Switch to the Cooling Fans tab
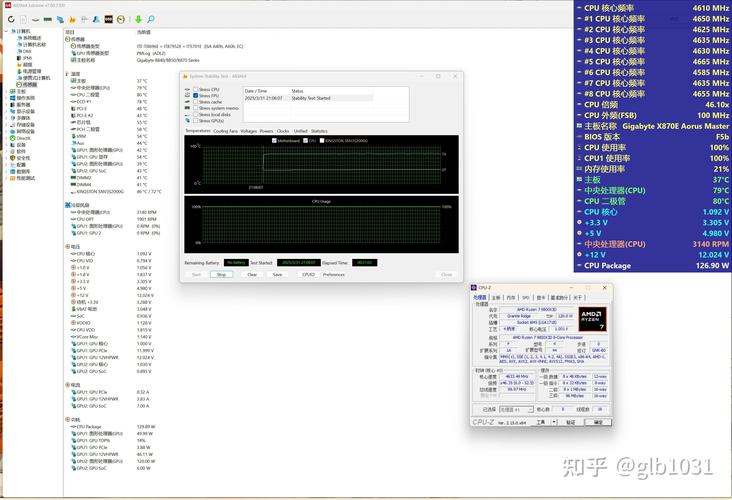 point(225,131)
